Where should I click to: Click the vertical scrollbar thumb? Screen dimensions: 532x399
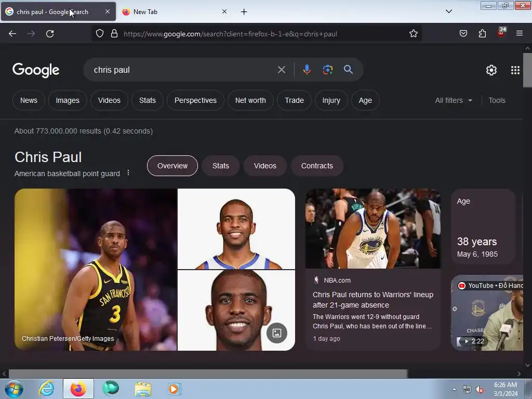coord(527,70)
